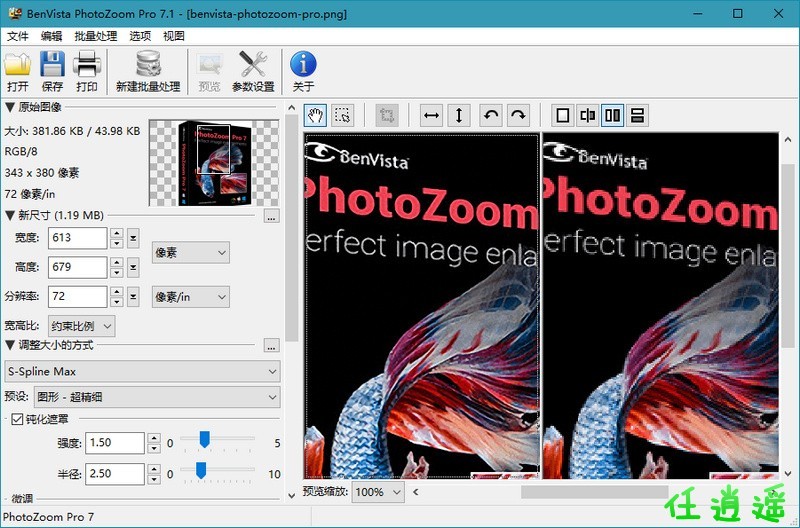Click the 强度 value field 1.50
Image resolution: width=800 pixels, height=528 pixels.
coord(115,443)
